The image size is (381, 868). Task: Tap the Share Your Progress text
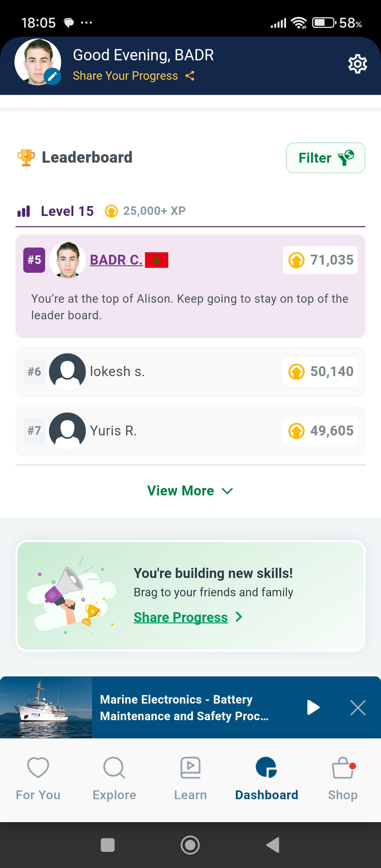pyautogui.click(x=125, y=76)
